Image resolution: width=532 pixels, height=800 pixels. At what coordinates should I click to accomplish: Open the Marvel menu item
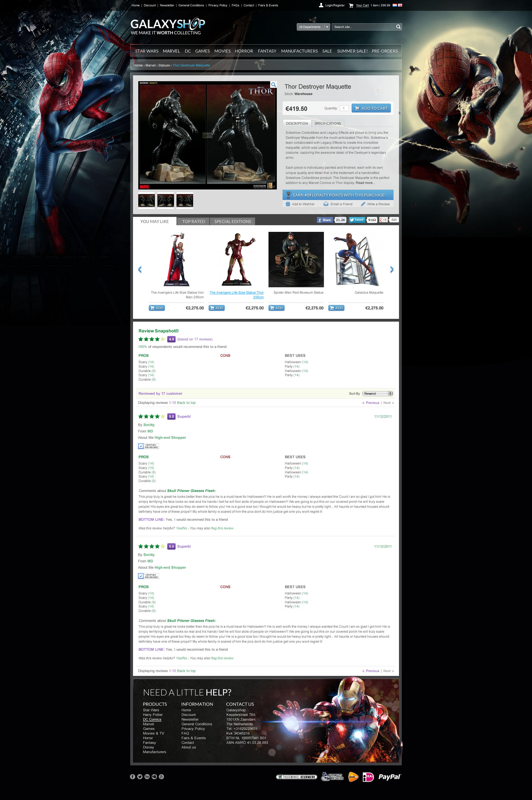tap(171, 51)
